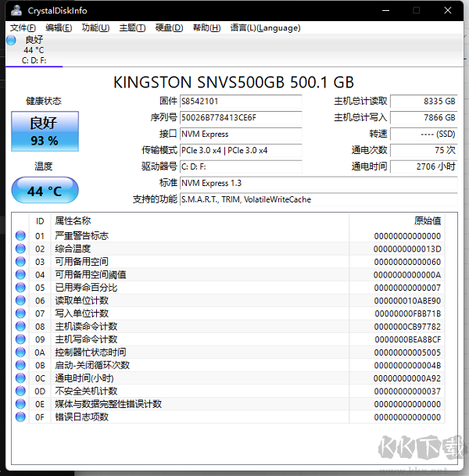Click the drive title KINGSTON SNVS500GB 500.1 GB
This screenshot has height=476, width=469.
(x=234, y=82)
